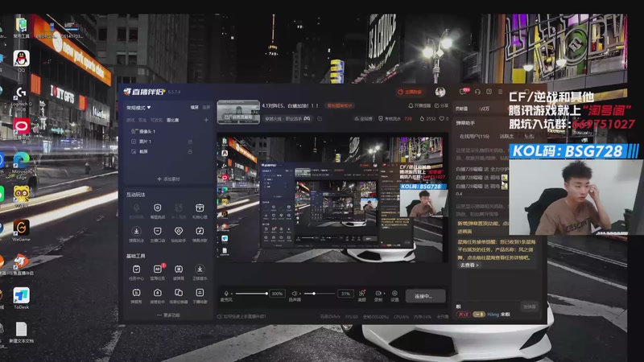Screen dimensions: 644x362
Task: Open the diamond-badge 助手 icon in 互动玩法
Action: (178, 234)
